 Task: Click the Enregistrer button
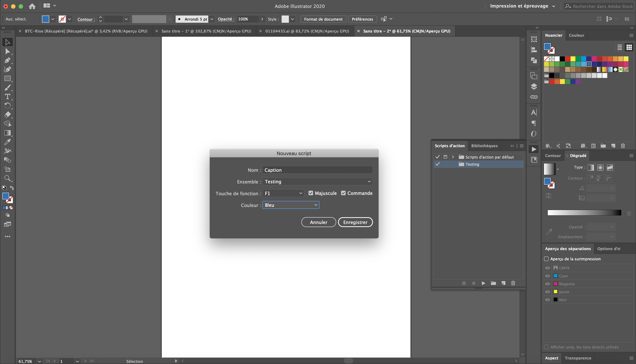point(355,222)
